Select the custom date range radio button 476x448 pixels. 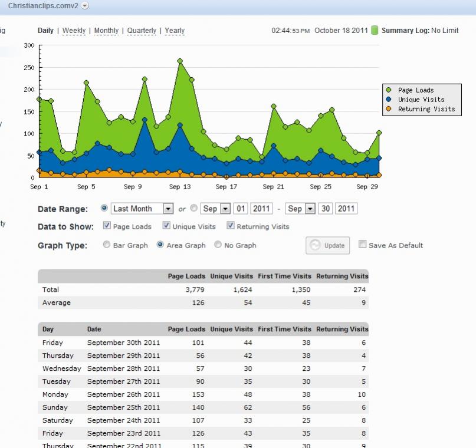point(194,209)
